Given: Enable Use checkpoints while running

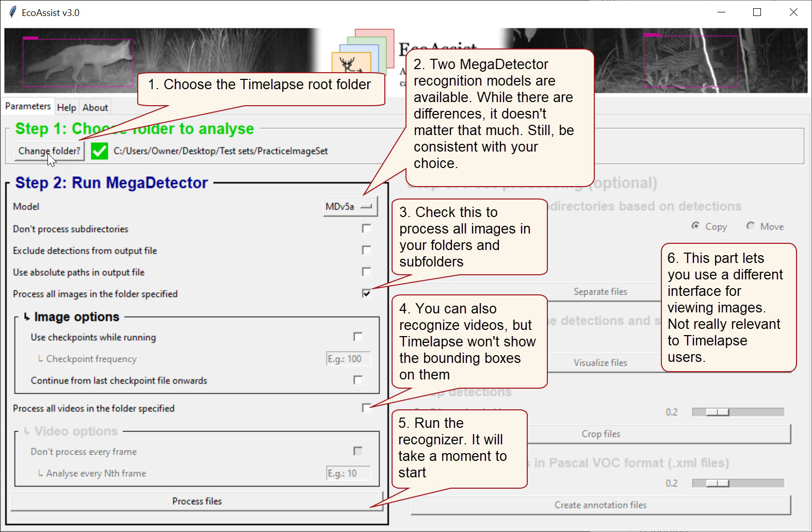Looking at the screenshot, I should click(x=358, y=337).
